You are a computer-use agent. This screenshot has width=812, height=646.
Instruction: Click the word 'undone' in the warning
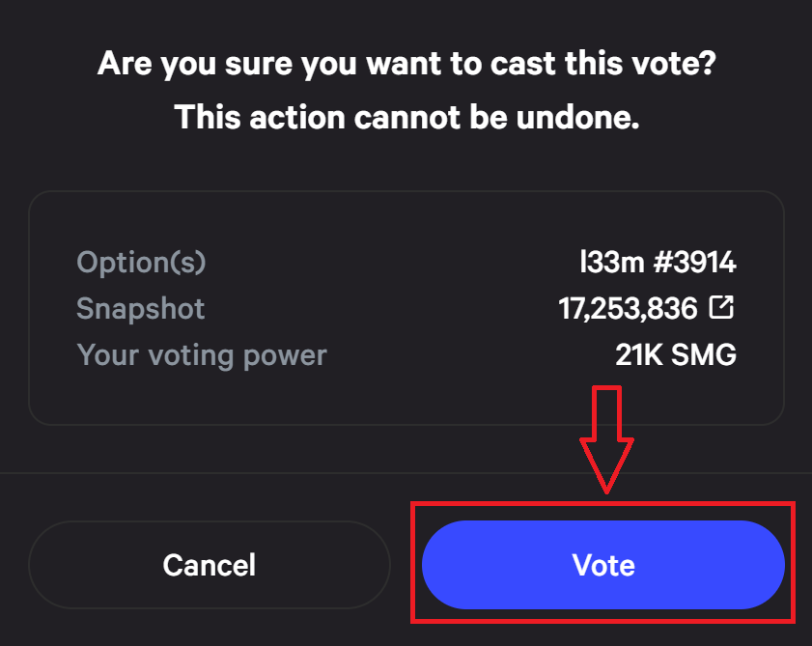[577, 117]
